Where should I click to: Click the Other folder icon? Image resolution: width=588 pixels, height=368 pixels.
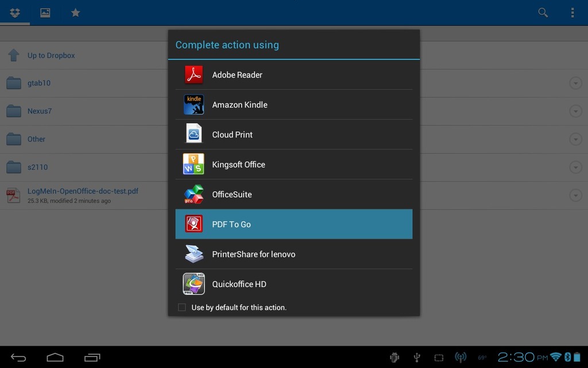click(x=14, y=139)
